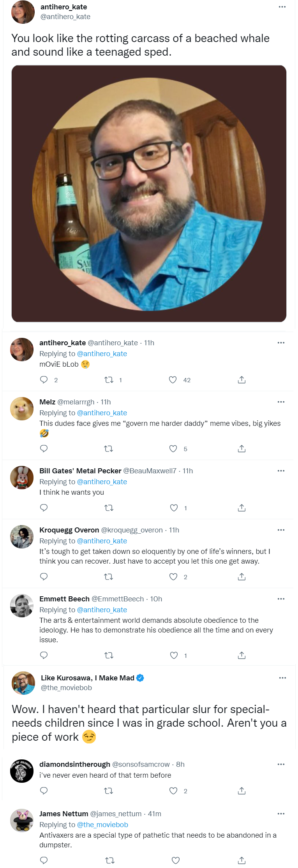Screen dimensions: 298x868
Task: Like the "mOviE bLob" reply
Action: (173, 380)
